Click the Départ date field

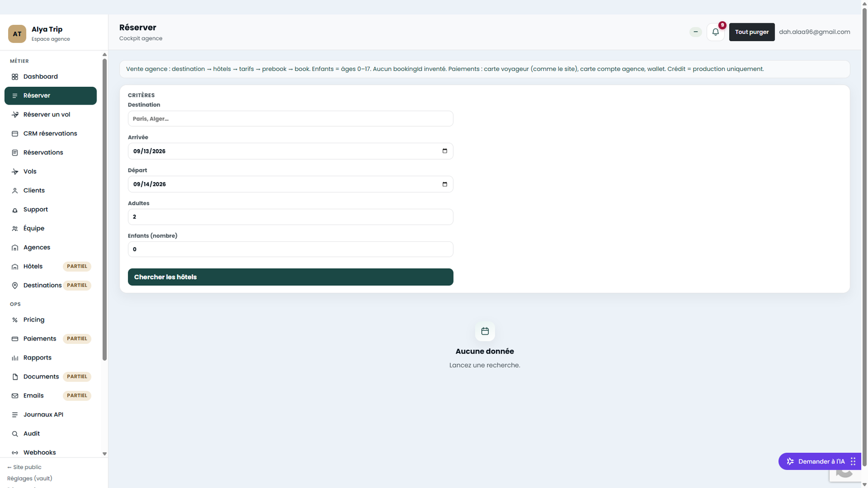tap(290, 184)
